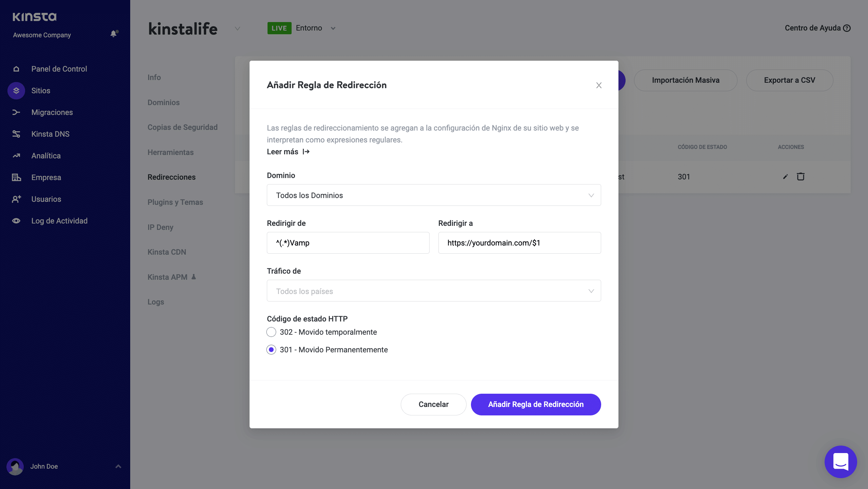
Task: Open the Intercom chat bubble
Action: click(840, 462)
